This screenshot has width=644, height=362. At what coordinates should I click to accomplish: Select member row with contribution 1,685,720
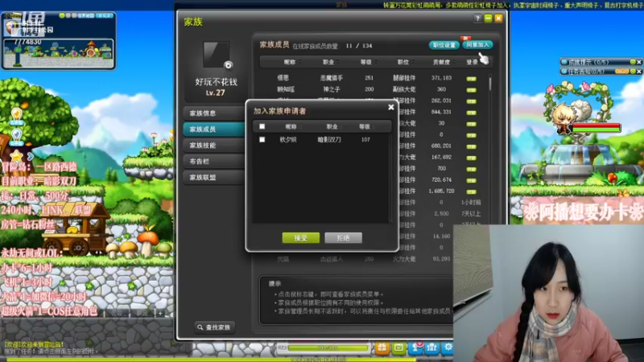point(442,191)
